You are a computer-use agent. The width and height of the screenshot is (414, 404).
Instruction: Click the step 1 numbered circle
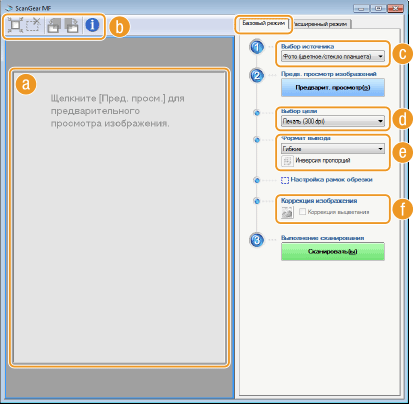[x=257, y=47]
